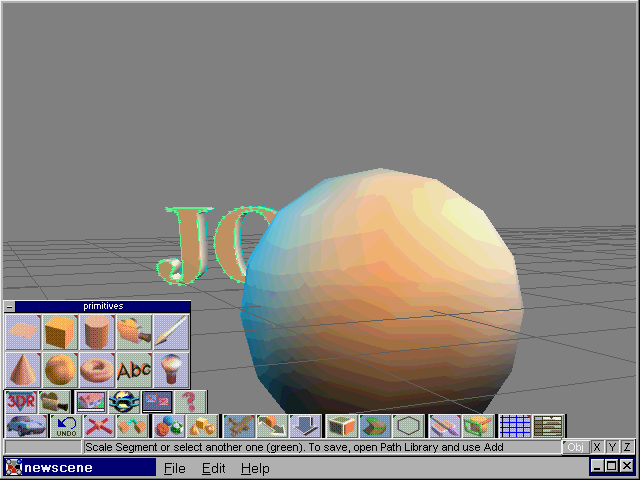Screen dimensions: 640x480
Task: Open the newscene window control menu icon
Action: click(12, 467)
